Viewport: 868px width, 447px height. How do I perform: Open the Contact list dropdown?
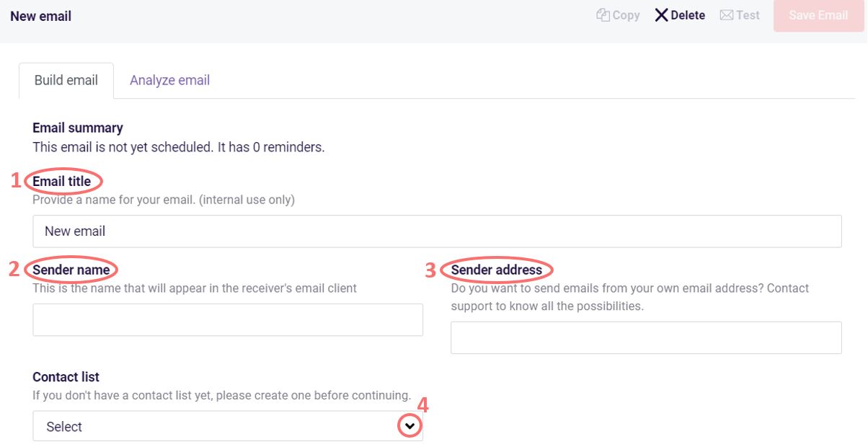pyautogui.click(x=228, y=425)
